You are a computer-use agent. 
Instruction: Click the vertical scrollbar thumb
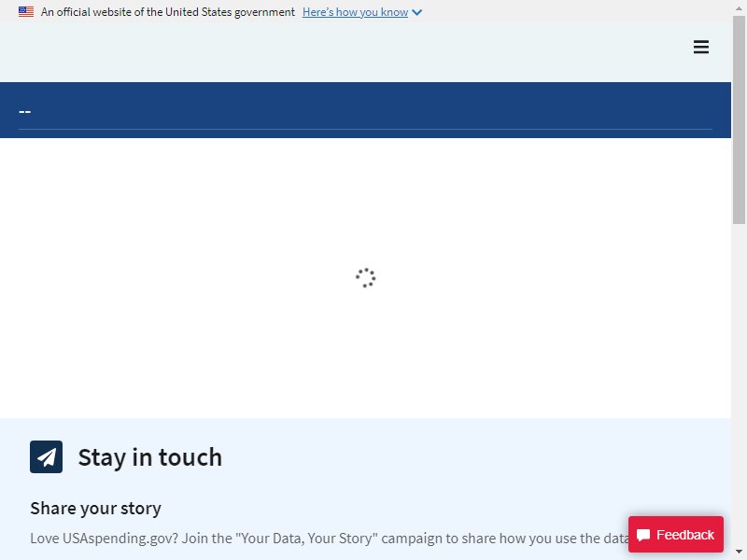click(739, 119)
